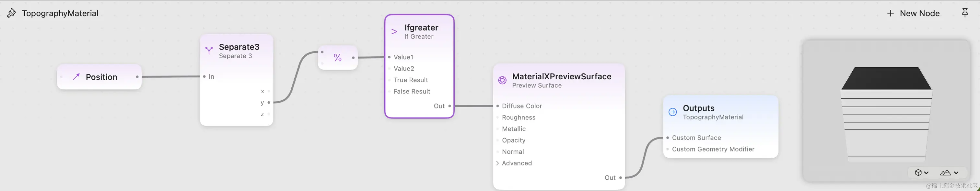Click the New Node button
This screenshot has width=980, height=191.
click(913, 13)
